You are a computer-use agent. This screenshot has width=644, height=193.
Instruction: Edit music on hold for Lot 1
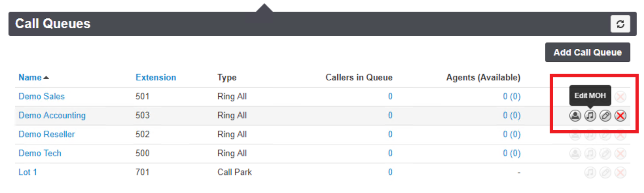590,173
